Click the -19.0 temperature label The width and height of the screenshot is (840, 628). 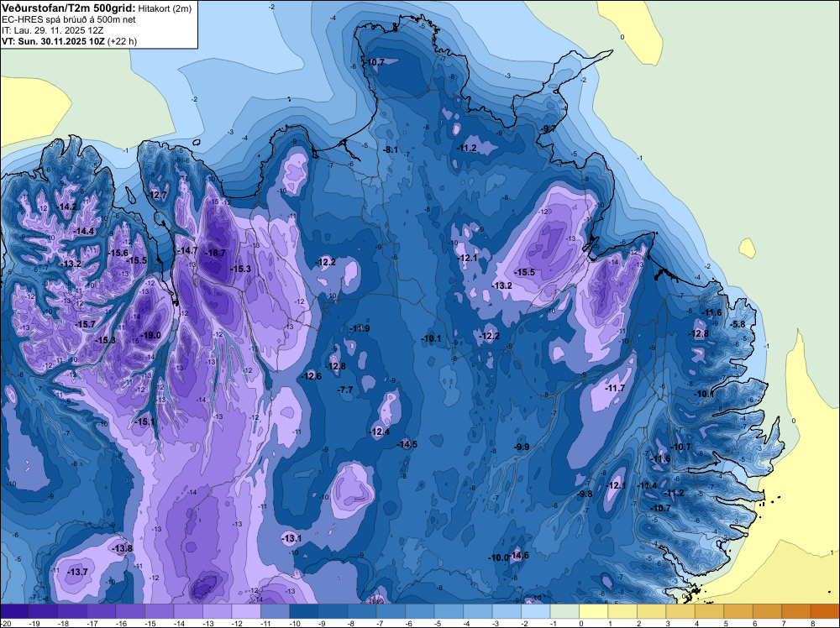pos(151,335)
